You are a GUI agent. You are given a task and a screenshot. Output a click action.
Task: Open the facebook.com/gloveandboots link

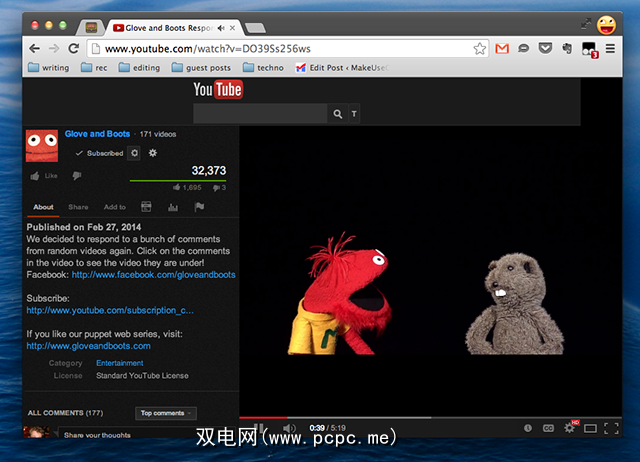pyautogui.click(x=153, y=275)
